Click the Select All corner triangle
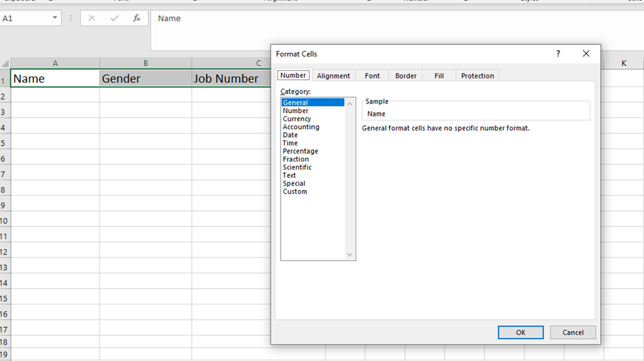644x361 pixels. [5, 64]
